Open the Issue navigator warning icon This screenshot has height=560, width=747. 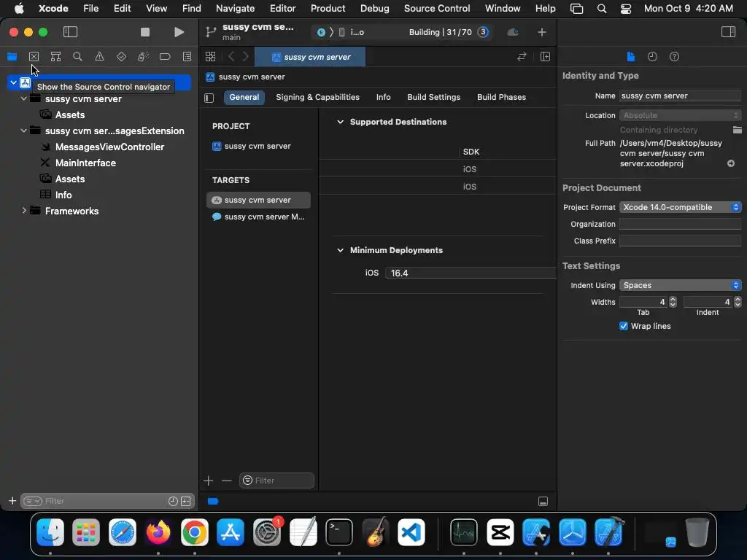[99, 57]
